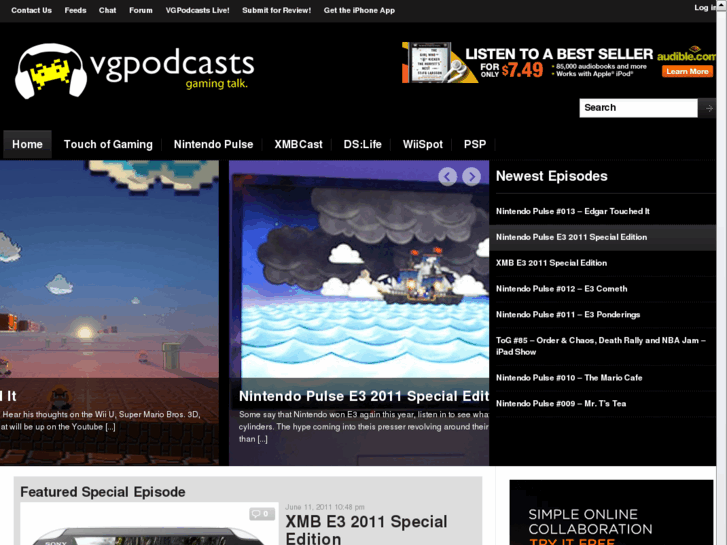Go to the DS:Life tab
727x545 pixels.
pyautogui.click(x=363, y=144)
